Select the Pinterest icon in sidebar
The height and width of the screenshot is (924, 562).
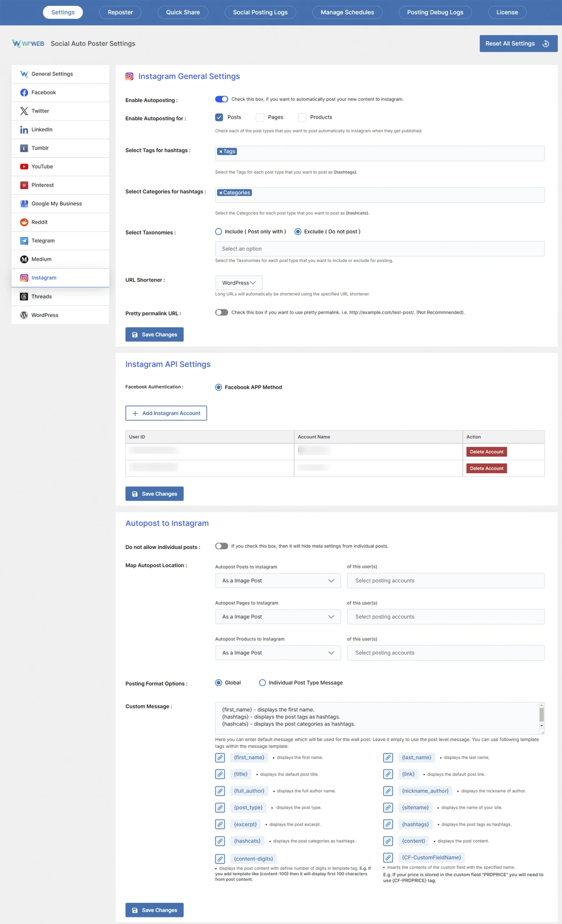24,185
